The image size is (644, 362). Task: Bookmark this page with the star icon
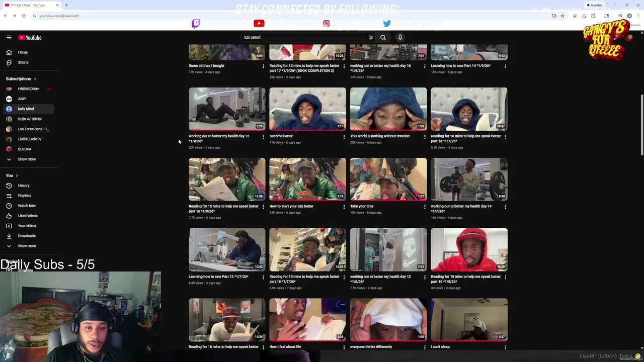pyautogui.click(x=562, y=16)
